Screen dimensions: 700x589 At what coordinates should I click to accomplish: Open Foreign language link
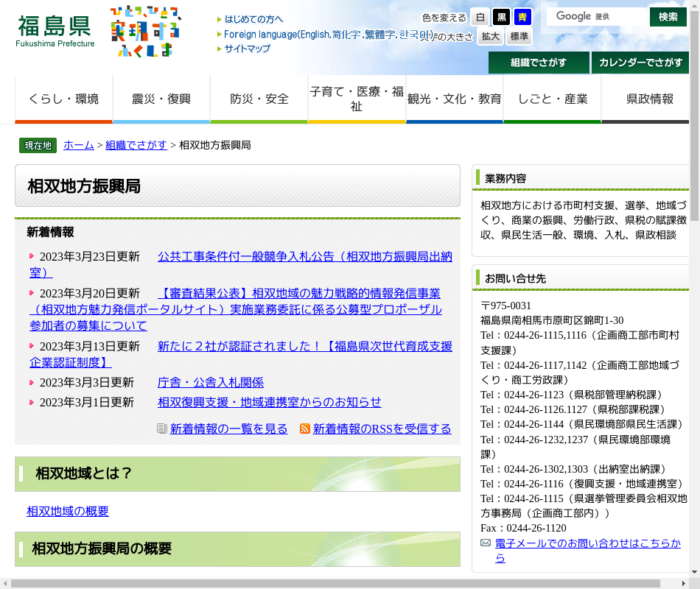[x=329, y=35]
